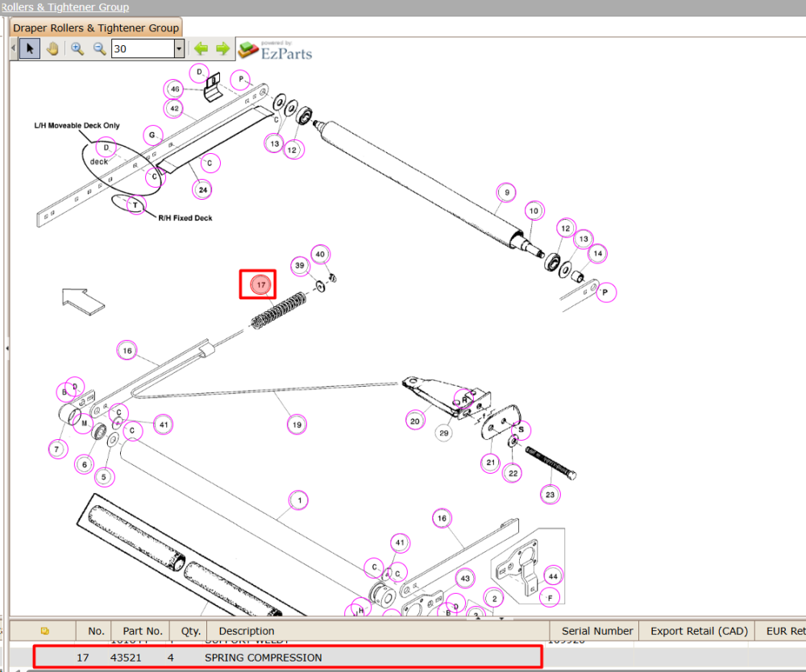806x672 pixels.
Task: Sort table by Description column header
Action: (x=246, y=631)
